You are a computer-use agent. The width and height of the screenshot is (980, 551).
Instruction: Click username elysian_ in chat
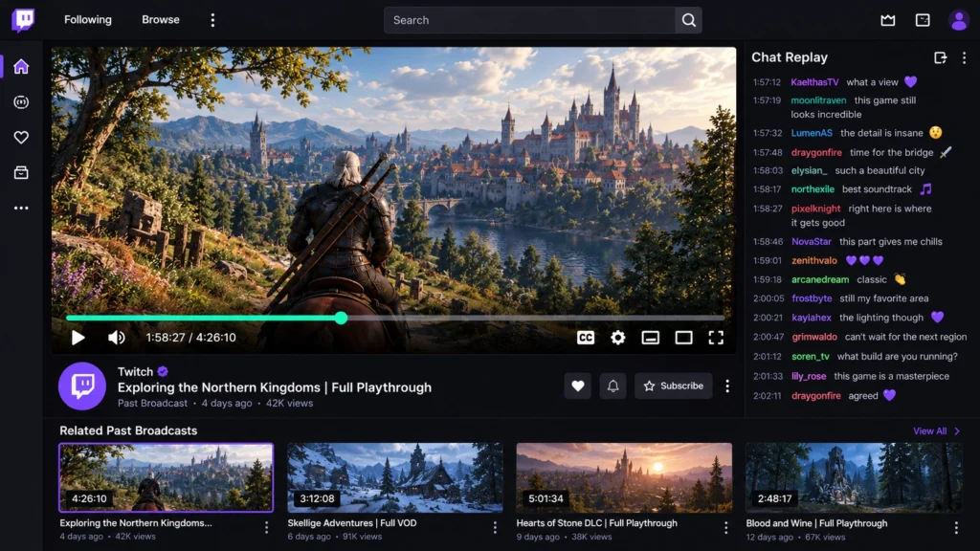click(809, 170)
